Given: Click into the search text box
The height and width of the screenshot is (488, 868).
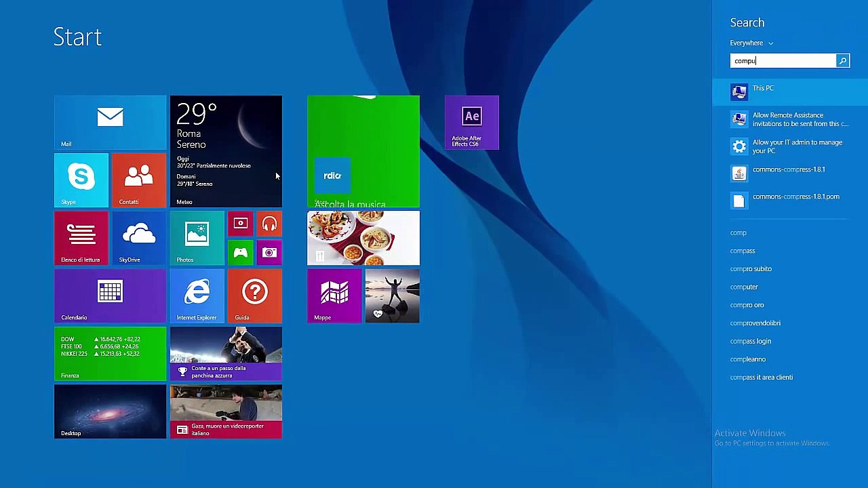Looking at the screenshot, I should pos(783,61).
